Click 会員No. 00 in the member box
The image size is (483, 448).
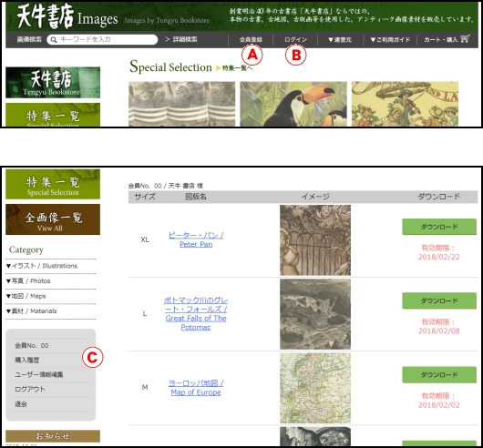(x=31, y=345)
